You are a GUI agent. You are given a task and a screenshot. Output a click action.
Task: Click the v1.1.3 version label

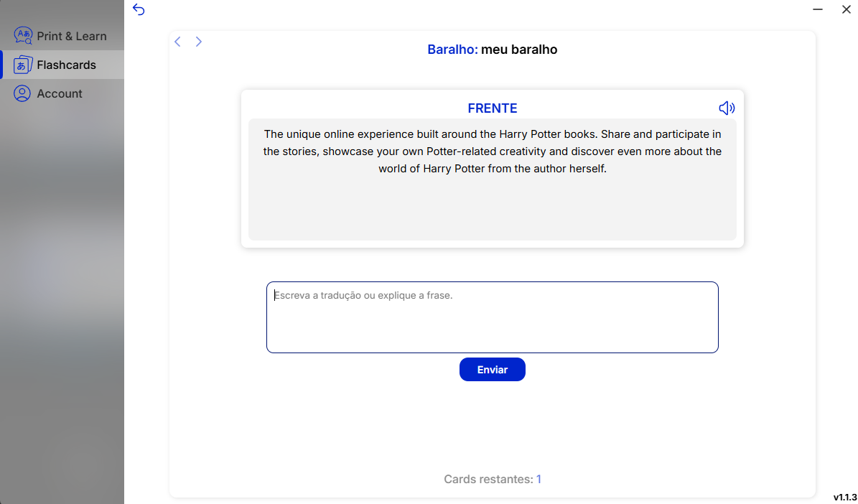tap(845, 497)
